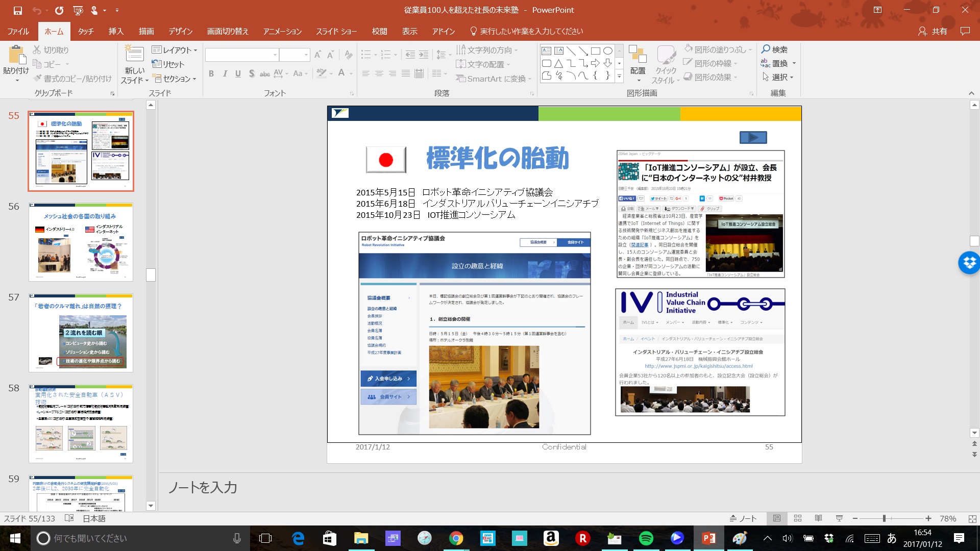Open Align Text (文字の配置) dropdown
980x551 pixels.
483,64
